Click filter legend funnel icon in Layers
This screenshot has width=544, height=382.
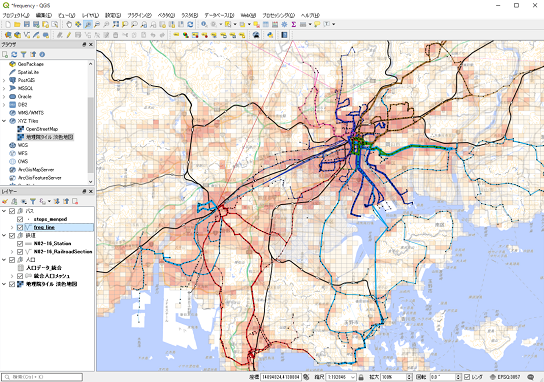point(33,201)
